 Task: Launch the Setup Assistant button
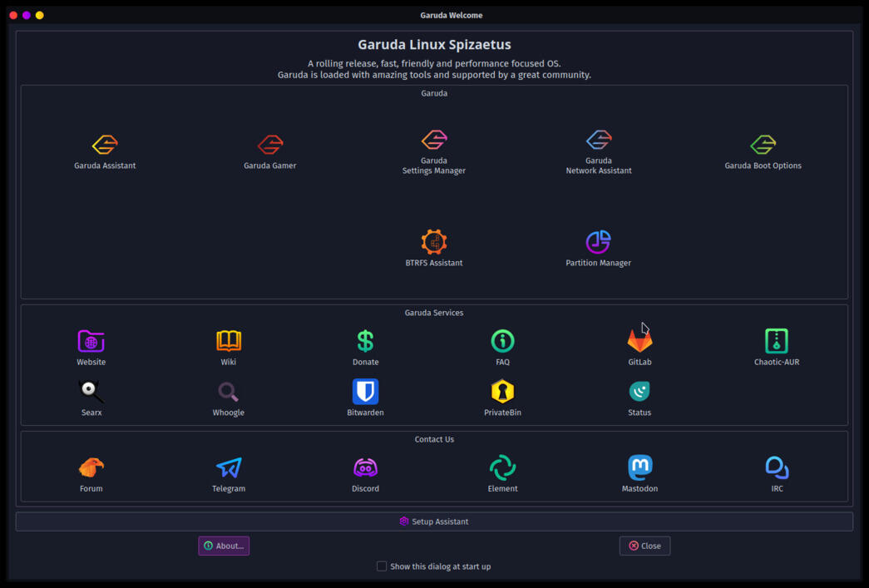(x=434, y=521)
